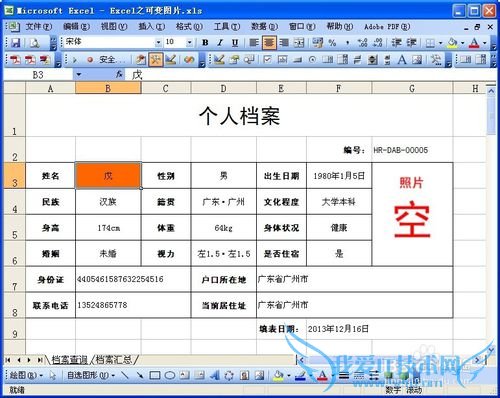The image size is (500, 398).
Task: Toggle Align Left
Action: pos(254,42)
